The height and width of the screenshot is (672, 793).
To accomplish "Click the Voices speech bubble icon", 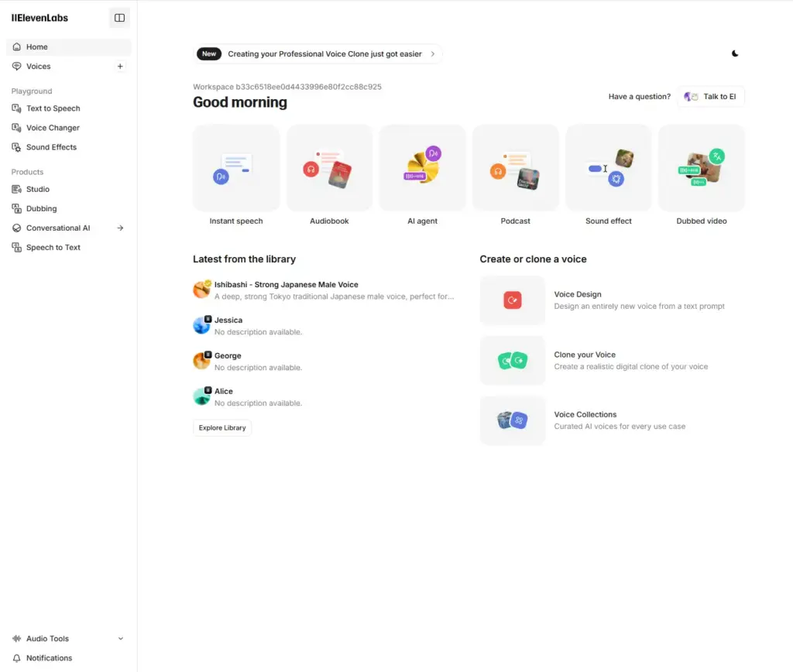I will point(17,67).
